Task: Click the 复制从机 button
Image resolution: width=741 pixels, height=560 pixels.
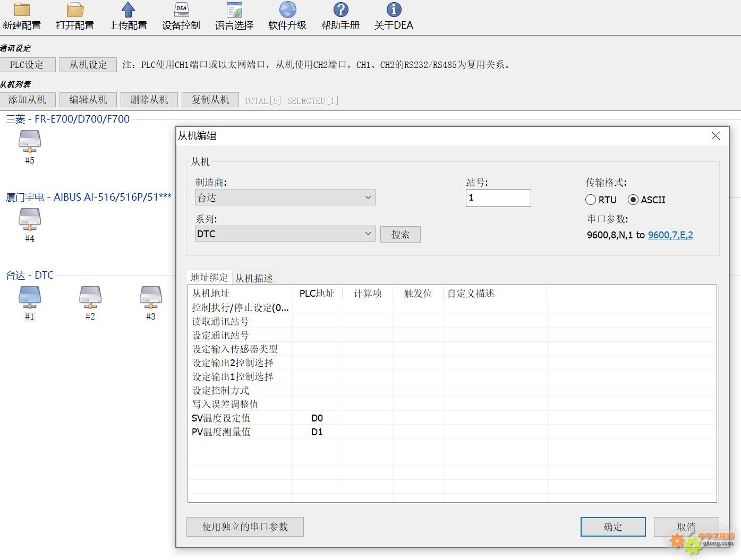Action: tap(210, 100)
